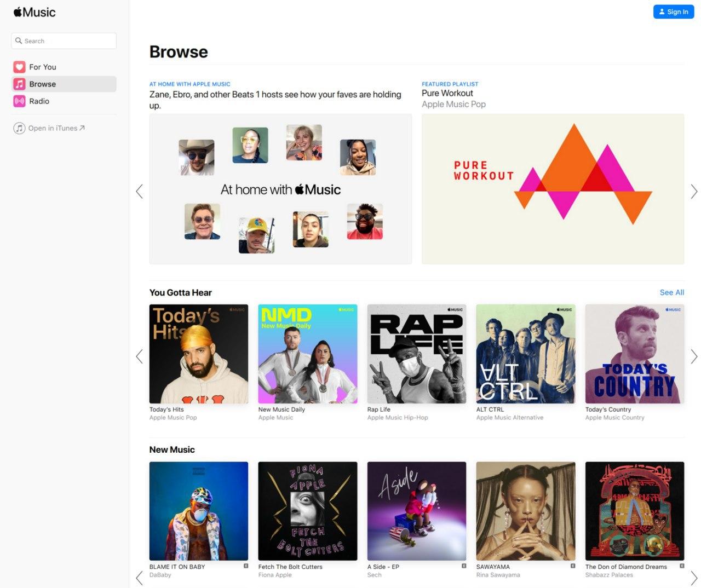Open Fetch The Bolt Cutters album art
This screenshot has width=701, height=588.
pos(307,510)
